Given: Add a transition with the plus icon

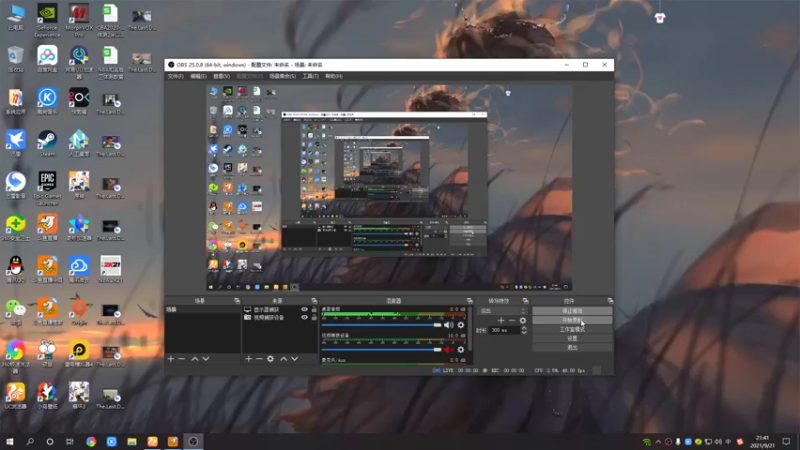Looking at the screenshot, I should [x=501, y=320].
